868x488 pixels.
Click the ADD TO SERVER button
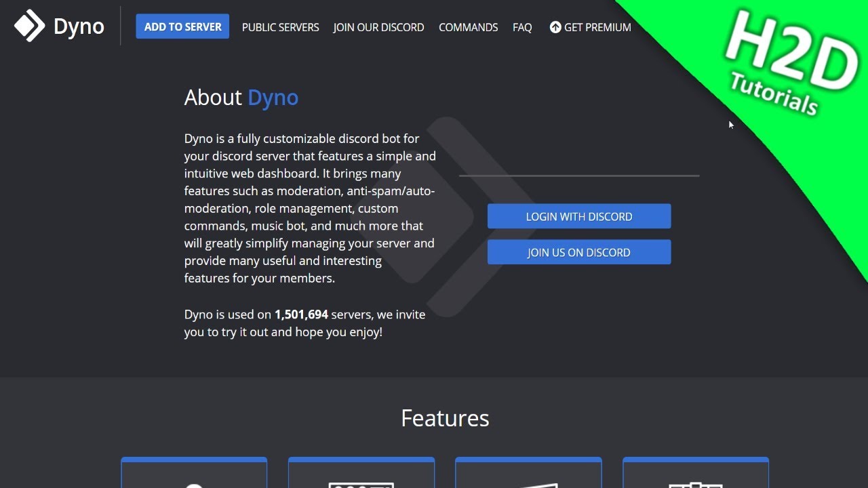(182, 26)
